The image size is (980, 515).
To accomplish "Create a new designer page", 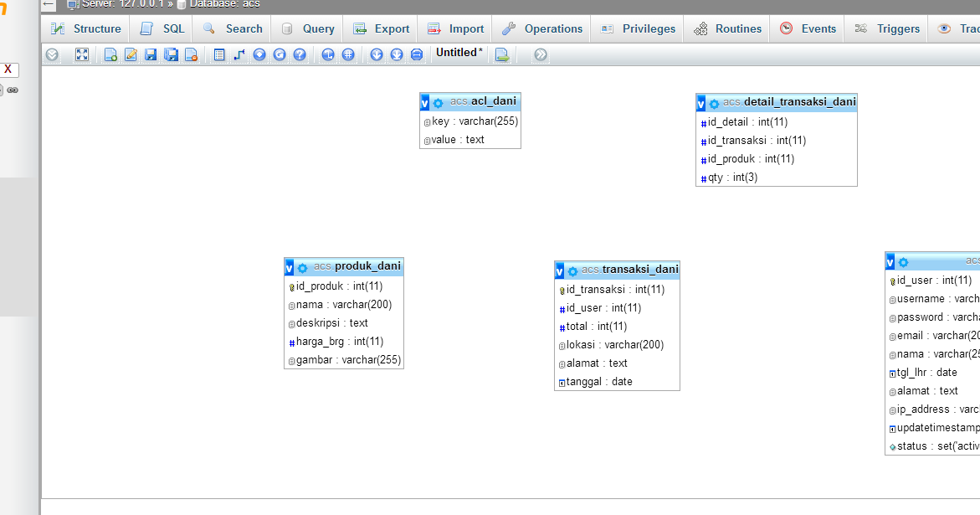I will [x=110, y=54].
